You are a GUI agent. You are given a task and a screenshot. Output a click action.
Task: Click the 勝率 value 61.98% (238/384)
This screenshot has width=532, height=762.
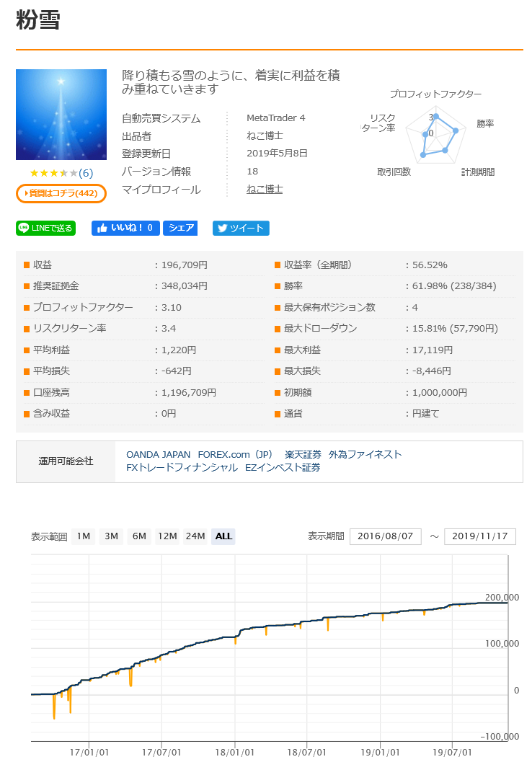(454, 285)
